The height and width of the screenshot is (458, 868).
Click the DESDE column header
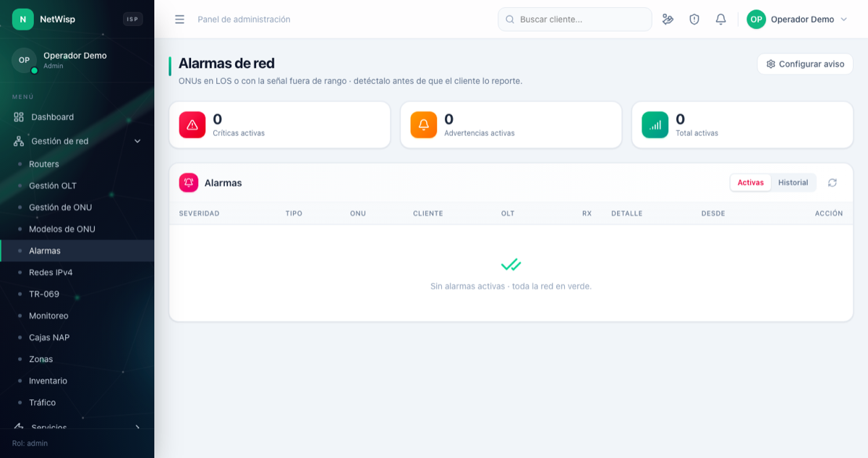click(x=713, y=213)
